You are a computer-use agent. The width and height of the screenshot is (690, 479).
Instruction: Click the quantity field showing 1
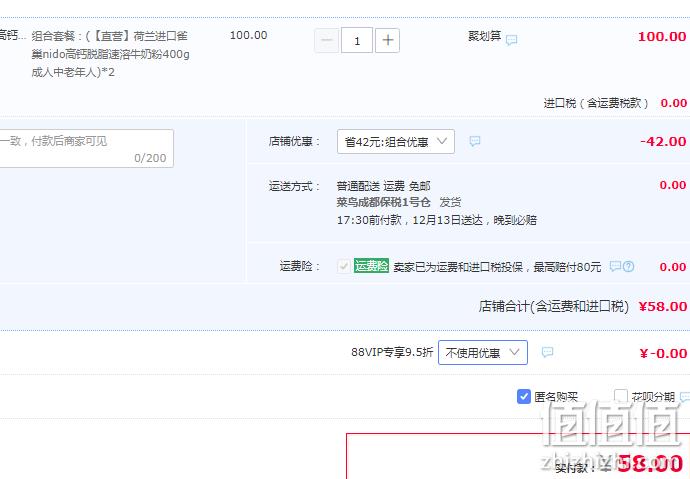pyautogui.click(x=357, y=40)
